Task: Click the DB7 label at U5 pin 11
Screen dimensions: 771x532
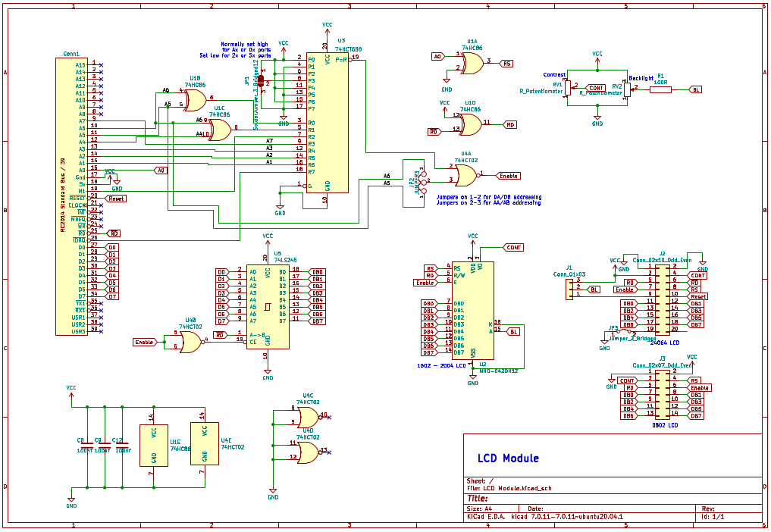Action: pos(317,321)
